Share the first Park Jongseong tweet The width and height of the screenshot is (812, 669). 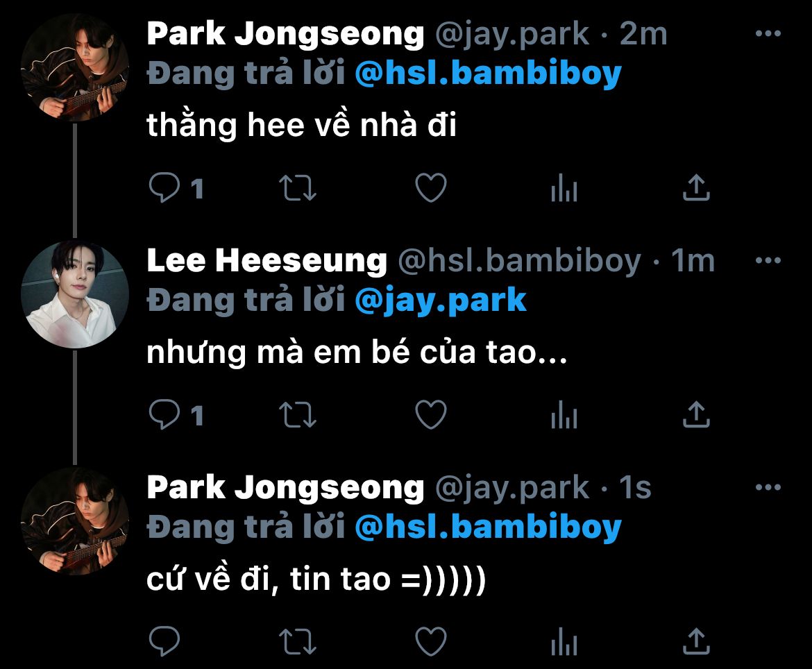tap(697, 187)
